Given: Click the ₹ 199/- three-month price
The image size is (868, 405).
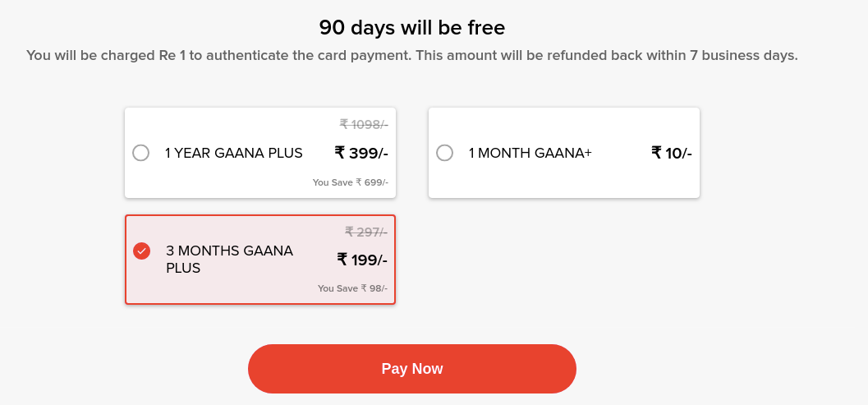Looking at the screenshot, I should pyautogui.click(x=362, y=260).
